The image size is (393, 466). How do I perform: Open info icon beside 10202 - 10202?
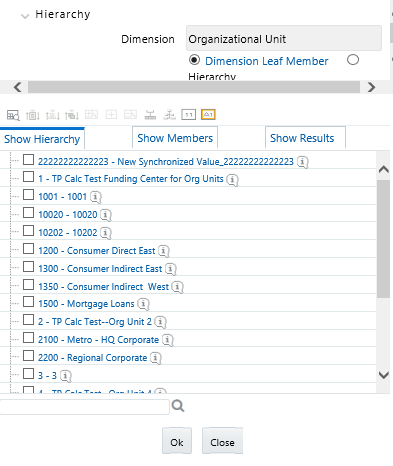(106, 233)
